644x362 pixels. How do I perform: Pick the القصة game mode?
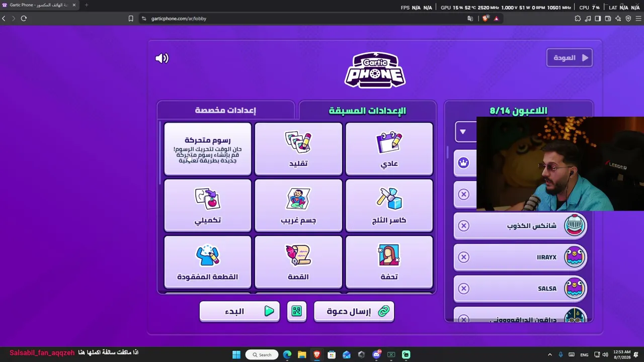(298, 262)
